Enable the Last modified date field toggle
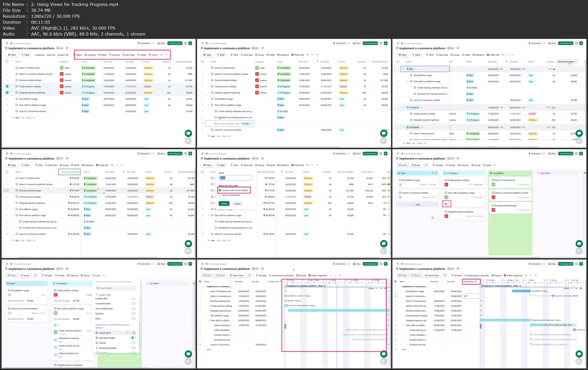This screenshot has width=588, height=370. (133, 309)
